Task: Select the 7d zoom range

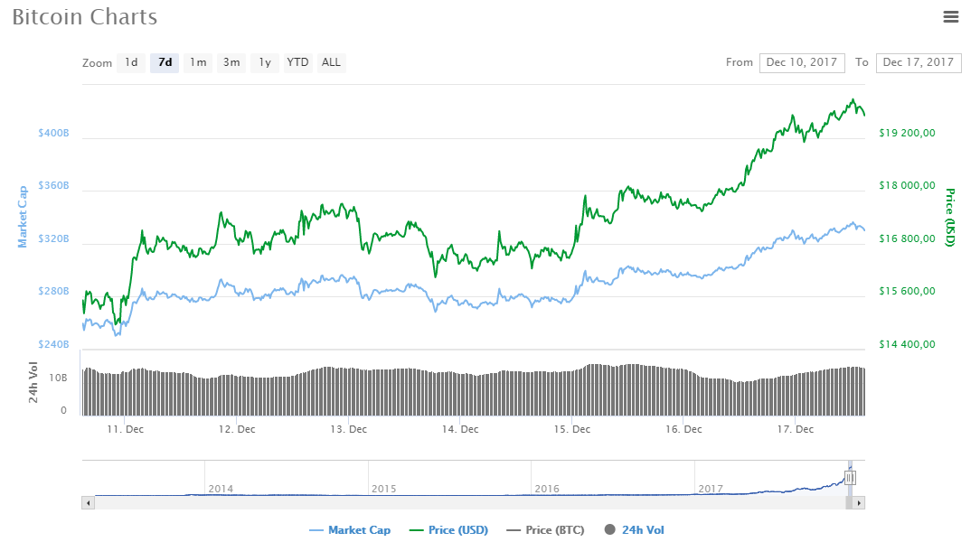Action: pos(165,62)
